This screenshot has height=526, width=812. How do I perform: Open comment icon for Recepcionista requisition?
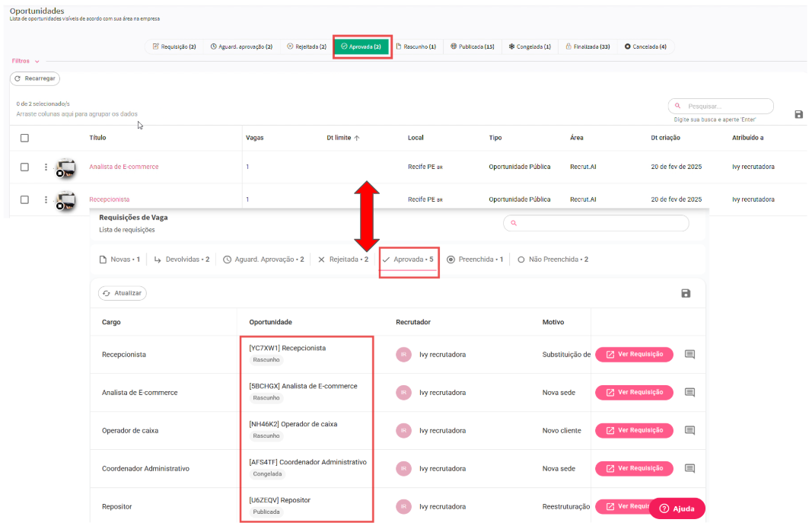(689, 354)
